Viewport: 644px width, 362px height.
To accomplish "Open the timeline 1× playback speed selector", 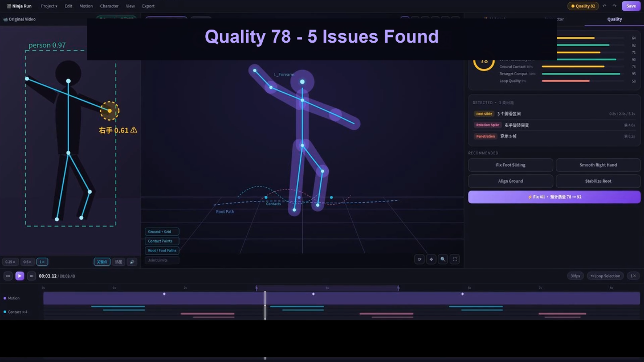I will point(633,276).
